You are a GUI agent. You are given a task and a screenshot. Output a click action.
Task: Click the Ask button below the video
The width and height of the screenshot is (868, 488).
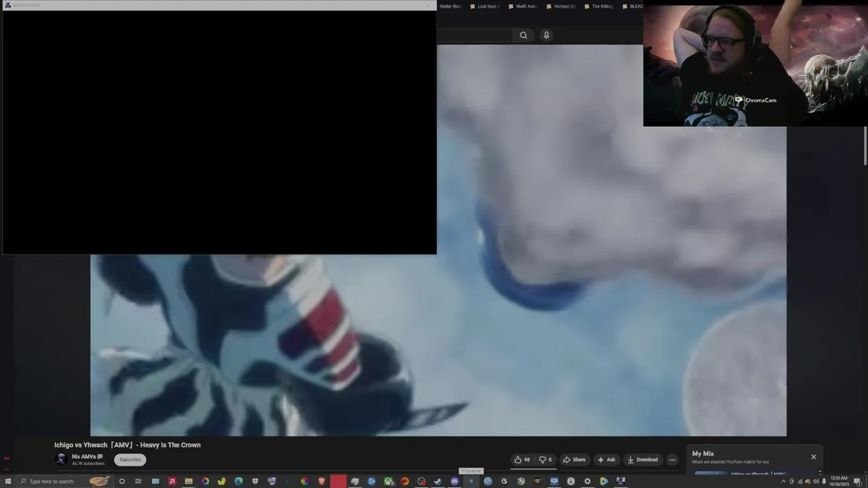606,460
